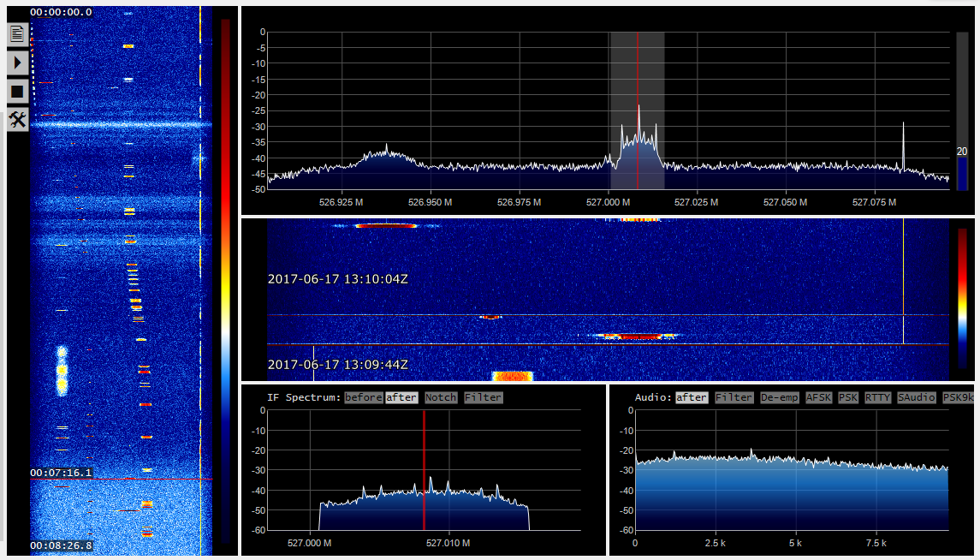Screen dimensions: 980x560
Task: Click the 527.075 M frequency label
Action: click(874, 202)
